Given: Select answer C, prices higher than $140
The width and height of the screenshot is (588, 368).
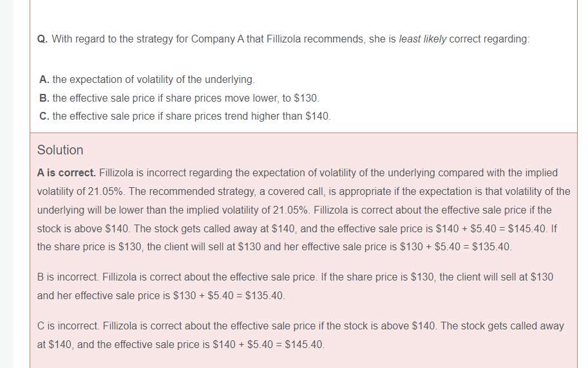Looking at the screenshot, I should (x=191, y=116).
